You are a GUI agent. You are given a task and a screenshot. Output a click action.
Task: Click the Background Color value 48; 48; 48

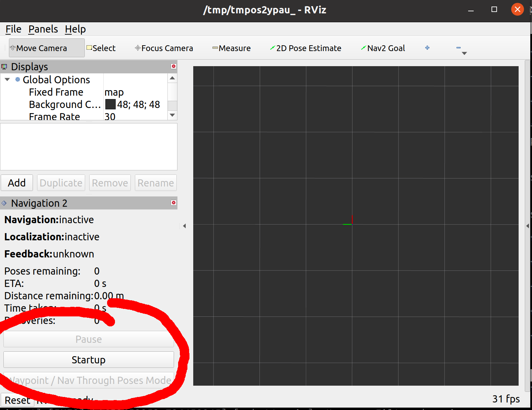coord(139,104)
